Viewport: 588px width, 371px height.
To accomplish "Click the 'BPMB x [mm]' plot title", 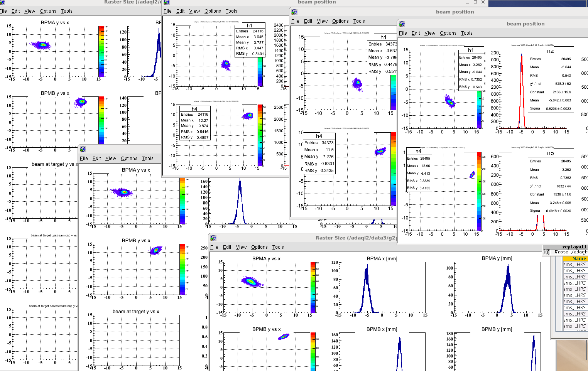I will 382,329.
